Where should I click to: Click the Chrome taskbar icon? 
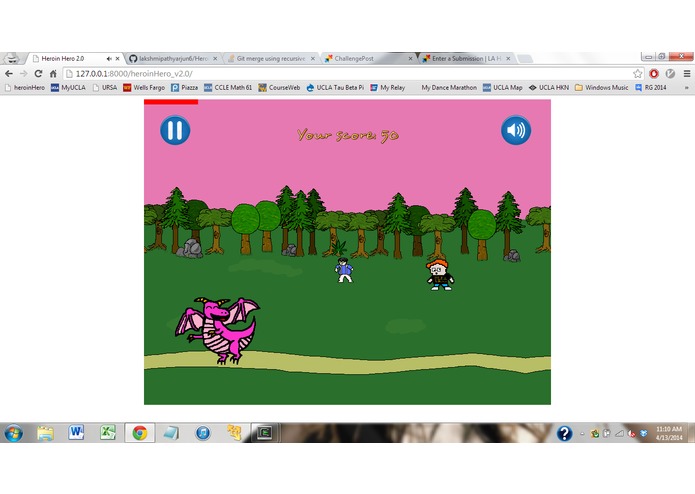(140, 433)
